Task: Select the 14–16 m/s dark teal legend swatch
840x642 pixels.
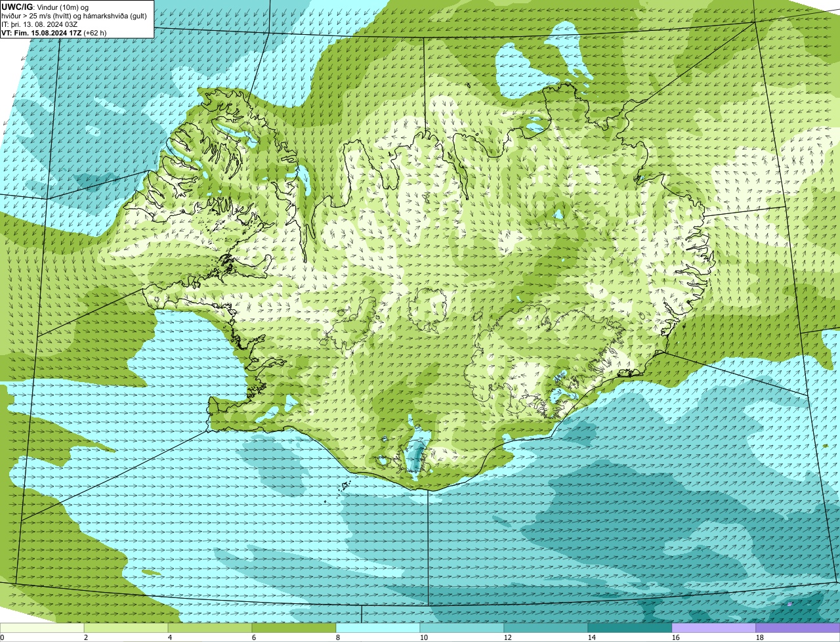Action: [630, 628]
